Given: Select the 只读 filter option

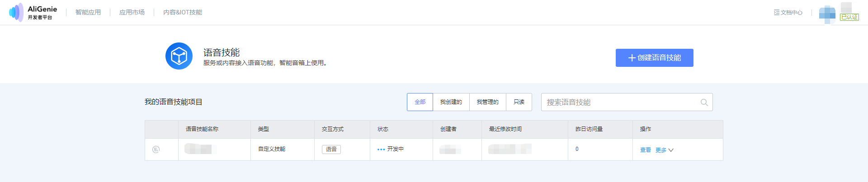Looking at the screenshot, I should (x=519, y=102).
